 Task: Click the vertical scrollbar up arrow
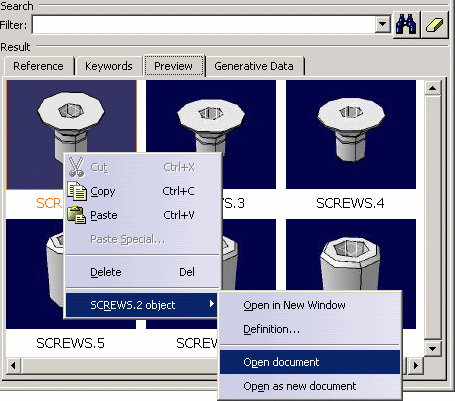433,88
